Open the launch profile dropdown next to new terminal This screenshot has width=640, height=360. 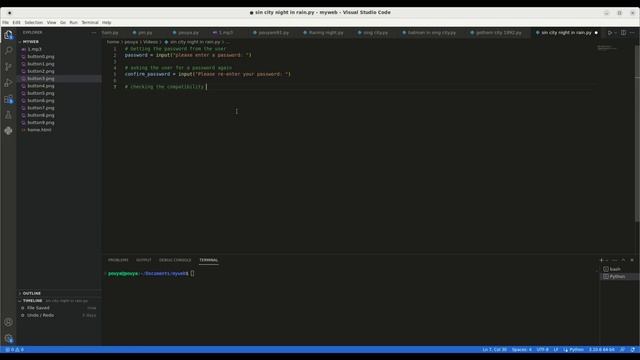pos(607,260)
